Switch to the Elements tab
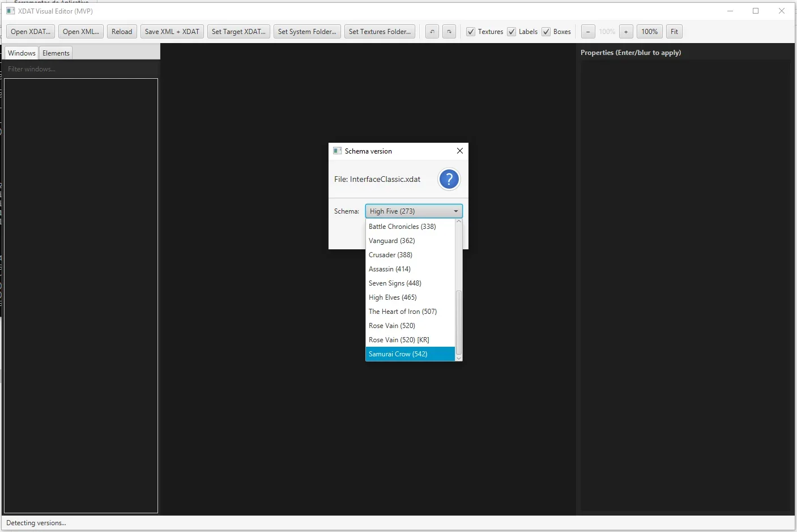 (x=56, y=53)
